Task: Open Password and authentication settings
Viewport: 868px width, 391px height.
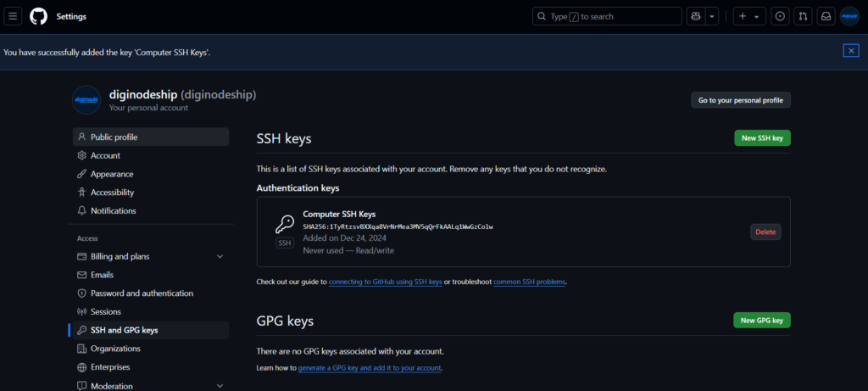Action: click(151, 293)
